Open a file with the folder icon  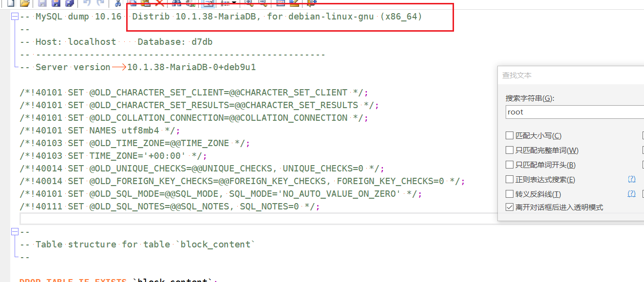pos(24,3)
